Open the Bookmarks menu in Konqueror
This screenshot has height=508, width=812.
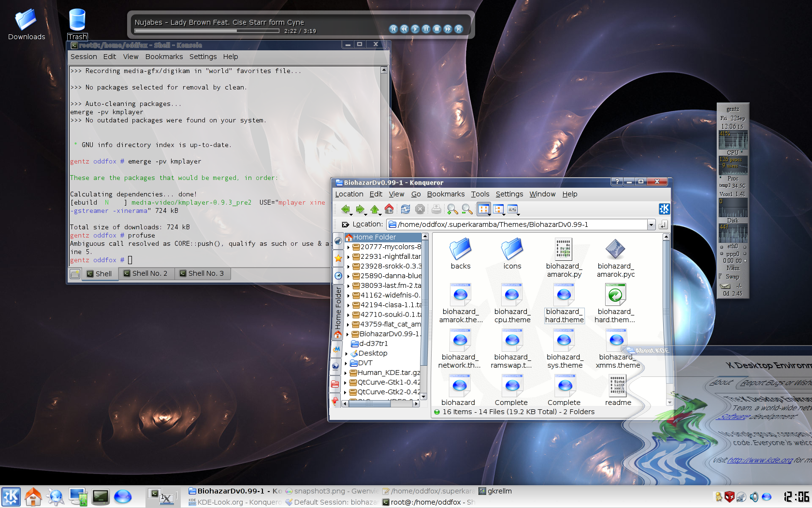(446, 194)
